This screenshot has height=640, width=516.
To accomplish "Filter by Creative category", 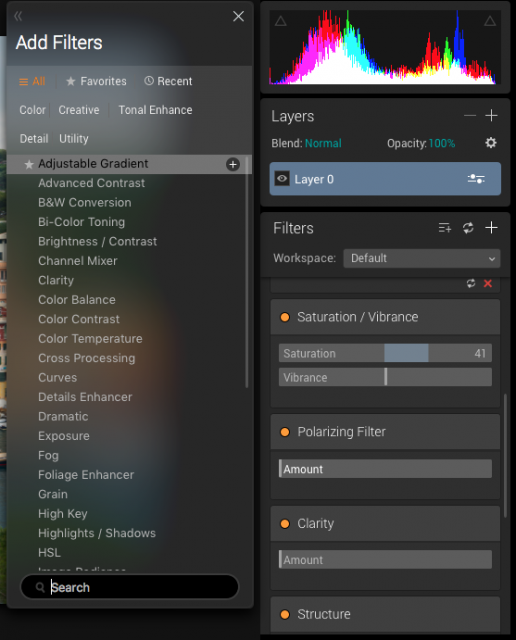I will [79, 110].
